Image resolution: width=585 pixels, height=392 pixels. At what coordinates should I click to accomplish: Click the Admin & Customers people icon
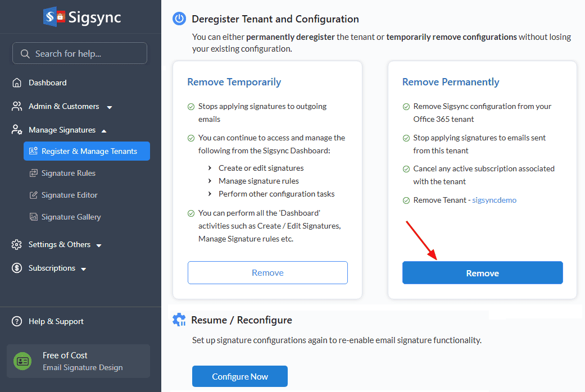tap(17, 106)
